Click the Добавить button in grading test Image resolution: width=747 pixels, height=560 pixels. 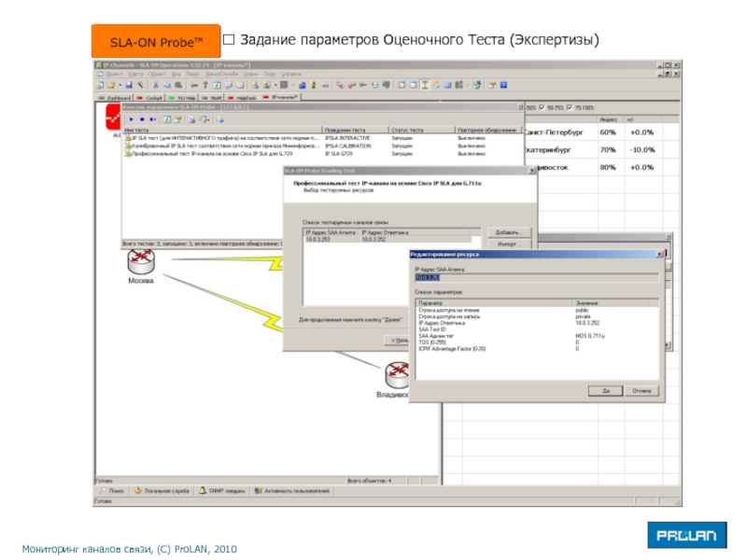click(507, 232)
